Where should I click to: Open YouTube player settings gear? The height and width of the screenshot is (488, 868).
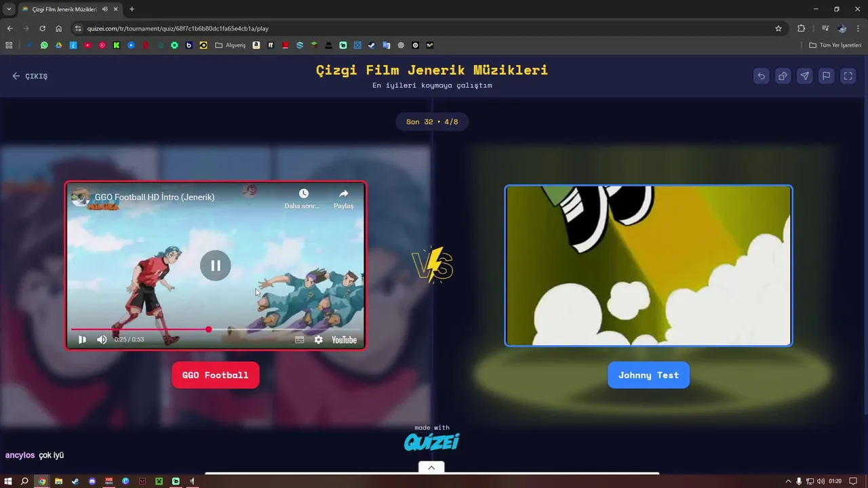[x=319, y=340]
